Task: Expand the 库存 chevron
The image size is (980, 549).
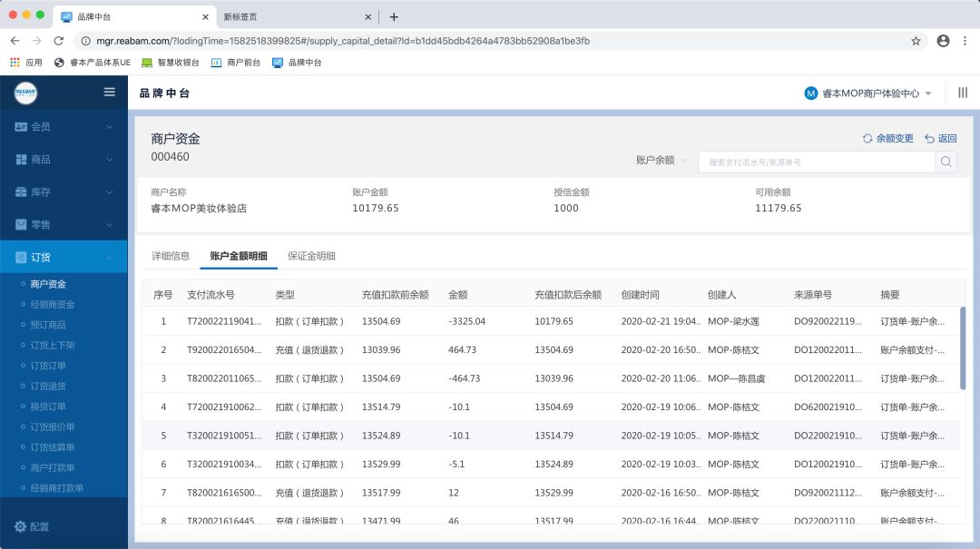Action: (x=110, y=192)
